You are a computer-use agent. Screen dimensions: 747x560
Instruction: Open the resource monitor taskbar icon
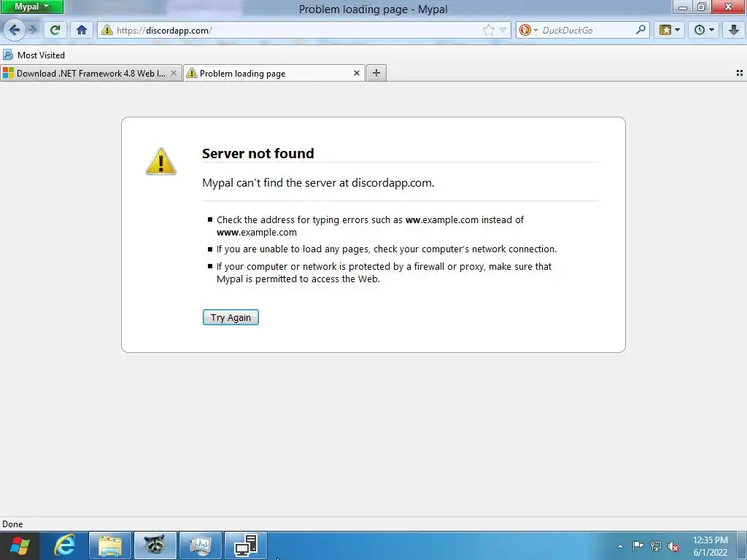click(x=200, y=545)
